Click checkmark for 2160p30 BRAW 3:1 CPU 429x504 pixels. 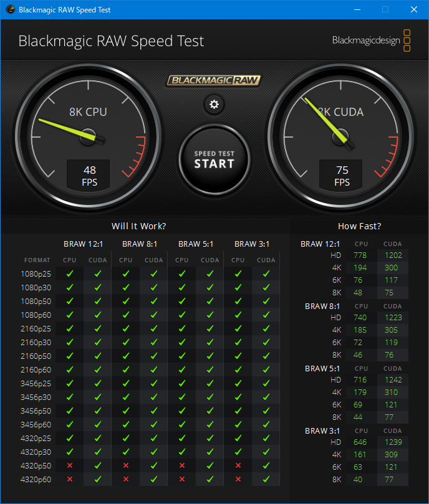point(238,342)
